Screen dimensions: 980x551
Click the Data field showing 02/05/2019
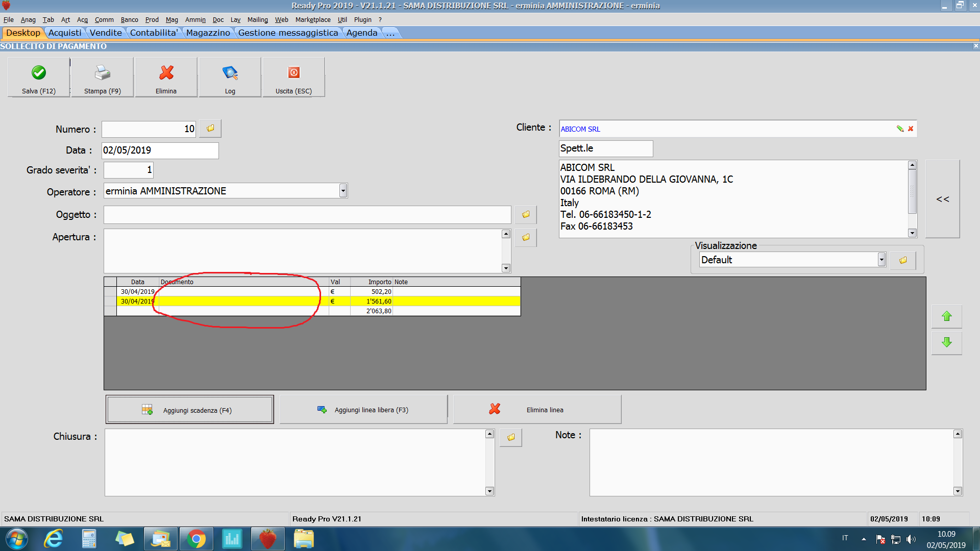pyautogui.click(x=160, y=151)
